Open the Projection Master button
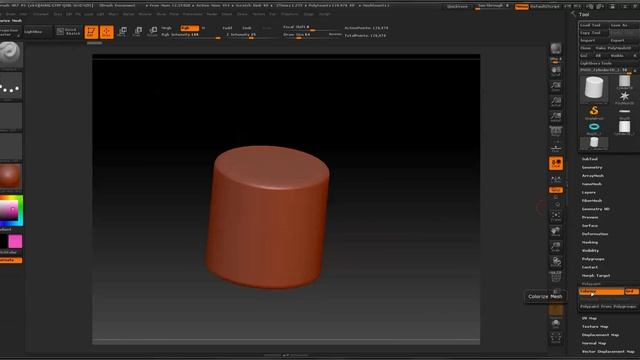 pyautogui.click(x=10, y=32)
